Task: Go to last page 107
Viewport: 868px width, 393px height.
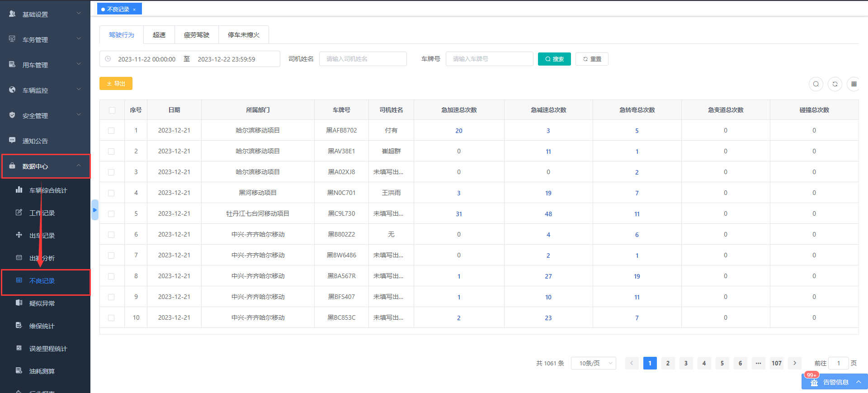Action: [x=777, y=363]
